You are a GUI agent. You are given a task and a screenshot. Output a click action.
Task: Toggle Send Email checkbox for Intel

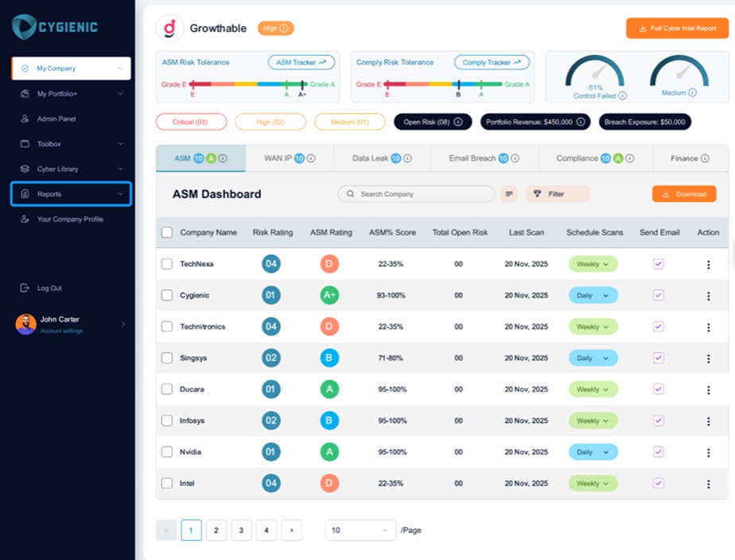[x=659, y=483]
